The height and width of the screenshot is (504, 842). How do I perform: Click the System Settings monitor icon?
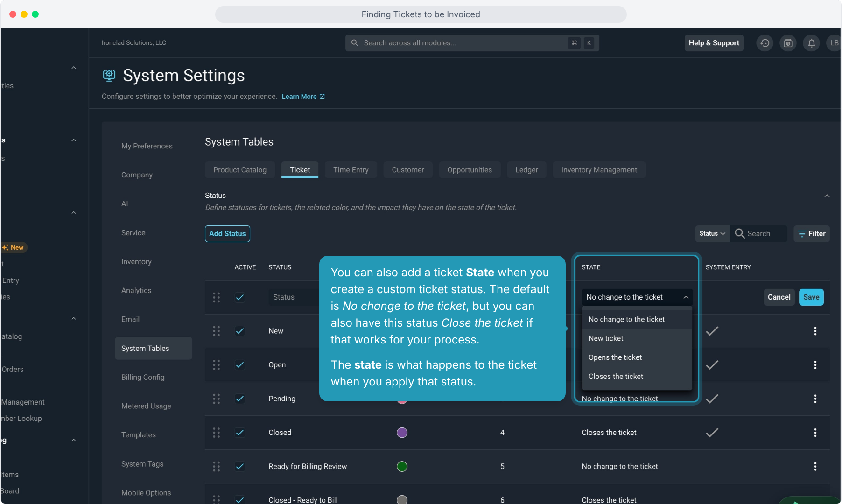point(109,75)
